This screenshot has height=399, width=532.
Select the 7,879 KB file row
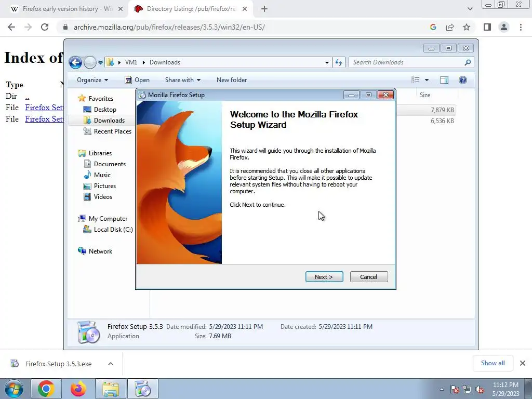click(x=426, y=110)
